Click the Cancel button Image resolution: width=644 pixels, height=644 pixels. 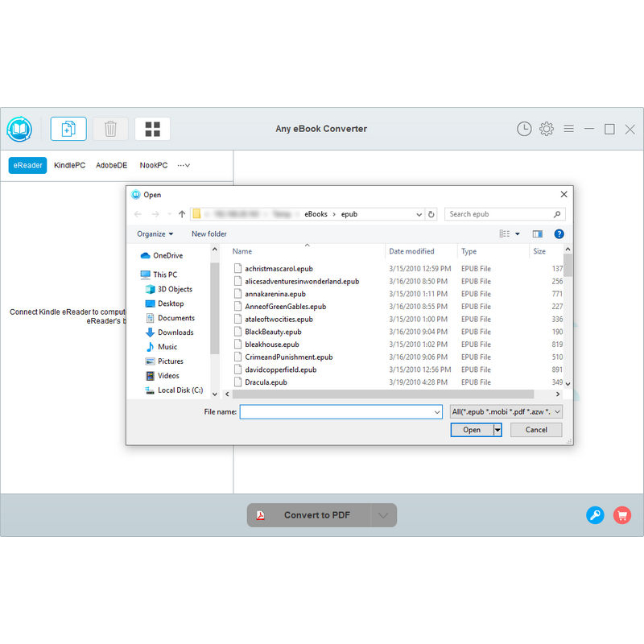(536, 430)
